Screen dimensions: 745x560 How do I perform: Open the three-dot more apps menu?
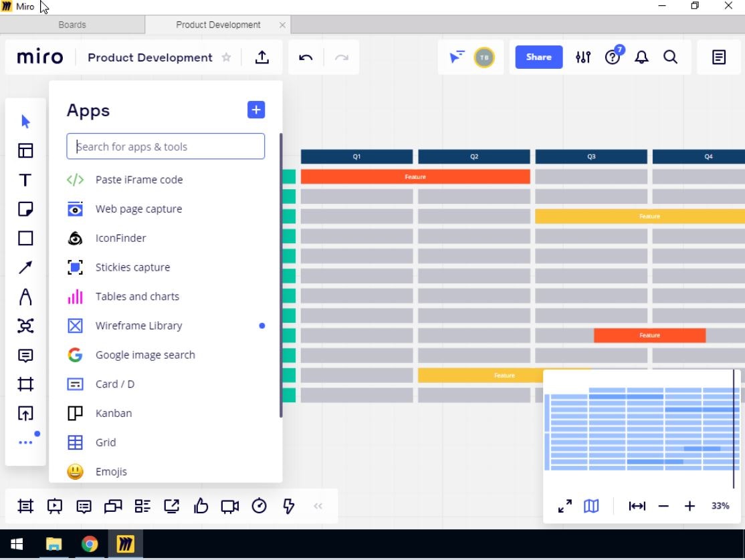[25, 442]
